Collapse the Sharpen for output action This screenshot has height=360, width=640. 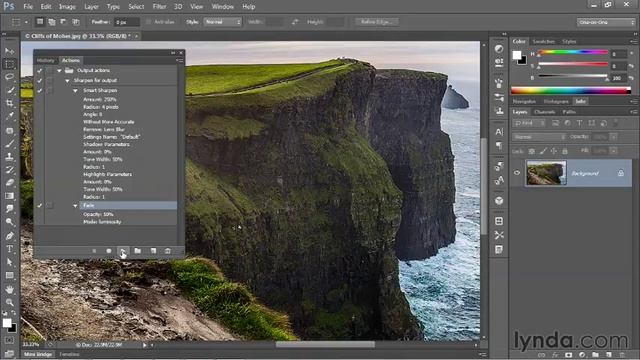coord(67,80)
